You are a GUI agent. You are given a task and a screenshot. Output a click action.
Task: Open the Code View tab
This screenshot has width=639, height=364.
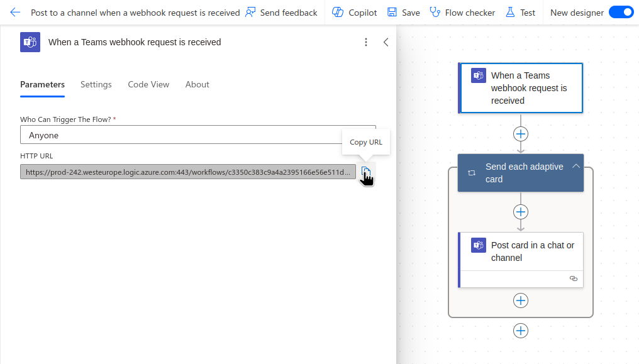148,84
